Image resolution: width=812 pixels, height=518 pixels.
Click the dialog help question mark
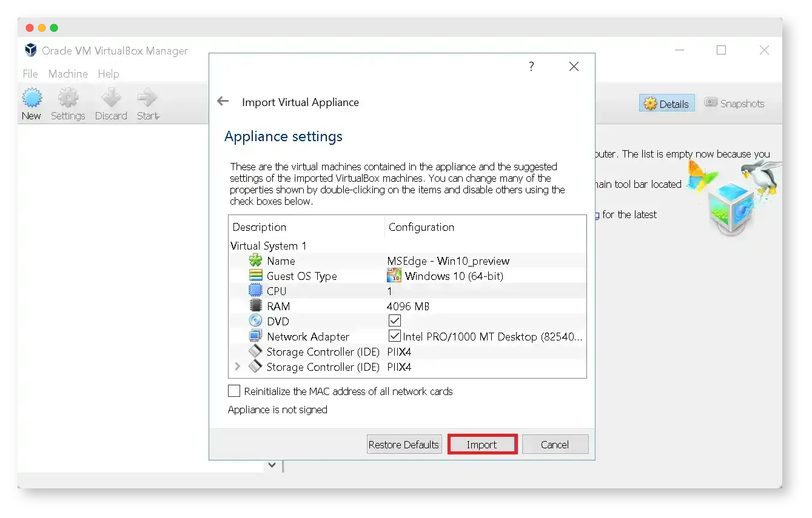pyautogui.click(x=531, y=67)
